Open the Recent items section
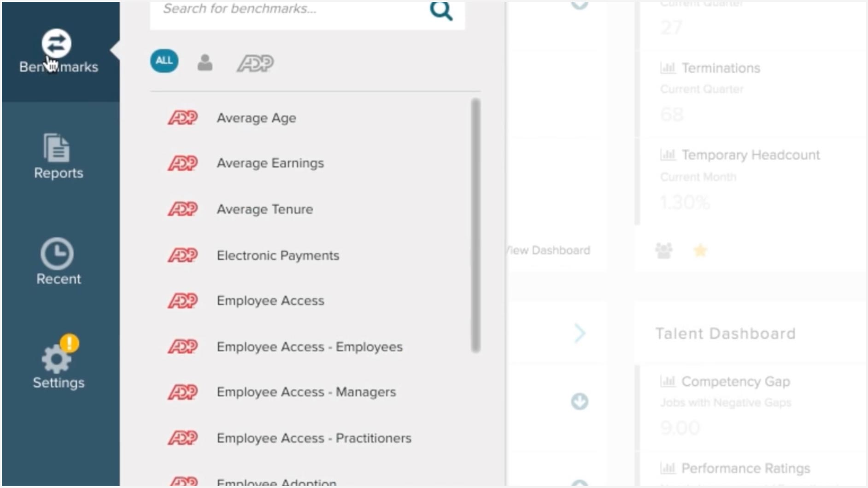868x488 pixels. [59, 261]
